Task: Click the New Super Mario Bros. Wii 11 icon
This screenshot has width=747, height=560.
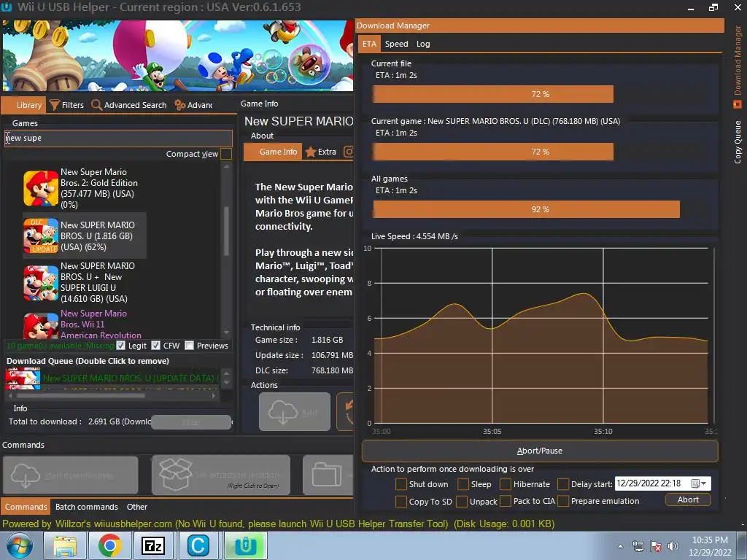Action: (x=41, y=326)
